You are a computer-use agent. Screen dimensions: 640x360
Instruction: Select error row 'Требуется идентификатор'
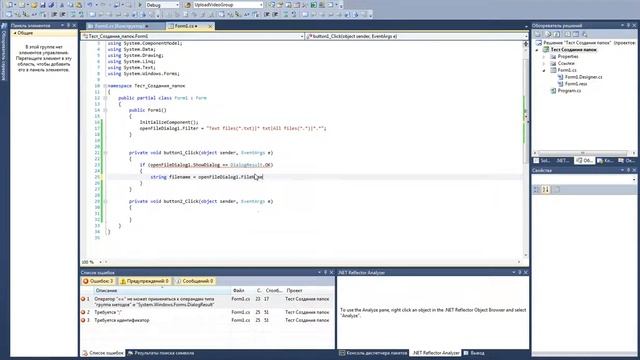pos(207,320)
